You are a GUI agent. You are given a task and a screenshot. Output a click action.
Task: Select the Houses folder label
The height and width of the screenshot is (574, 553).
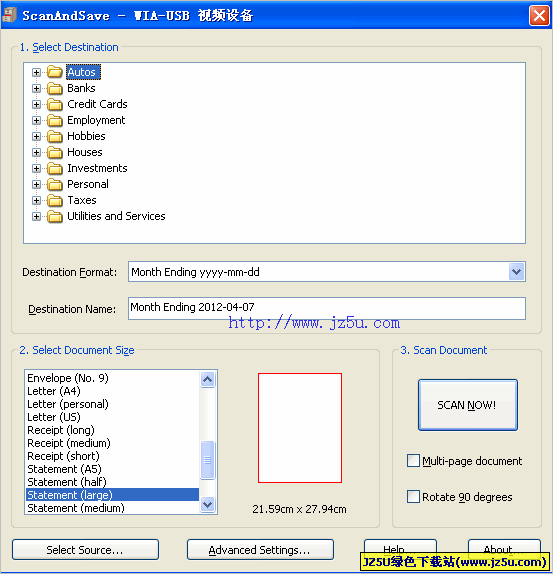85,152
